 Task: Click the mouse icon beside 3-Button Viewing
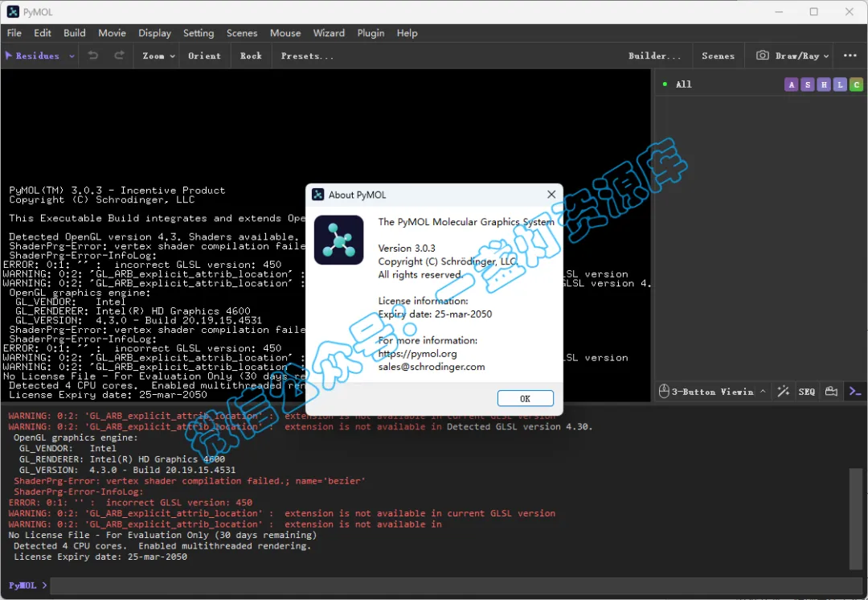click(664, 391)
